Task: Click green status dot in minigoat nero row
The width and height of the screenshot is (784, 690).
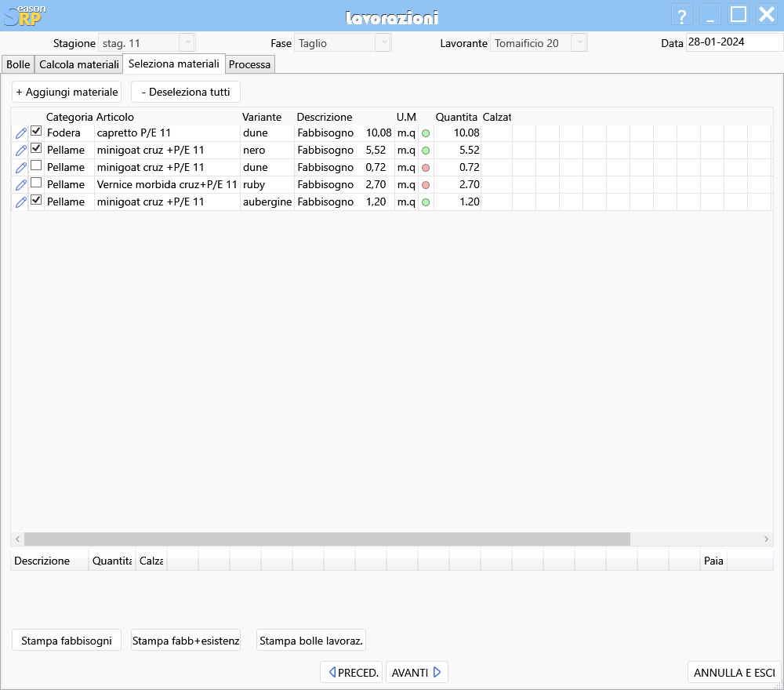Action: pyautogui.click(x=426, y=151)
